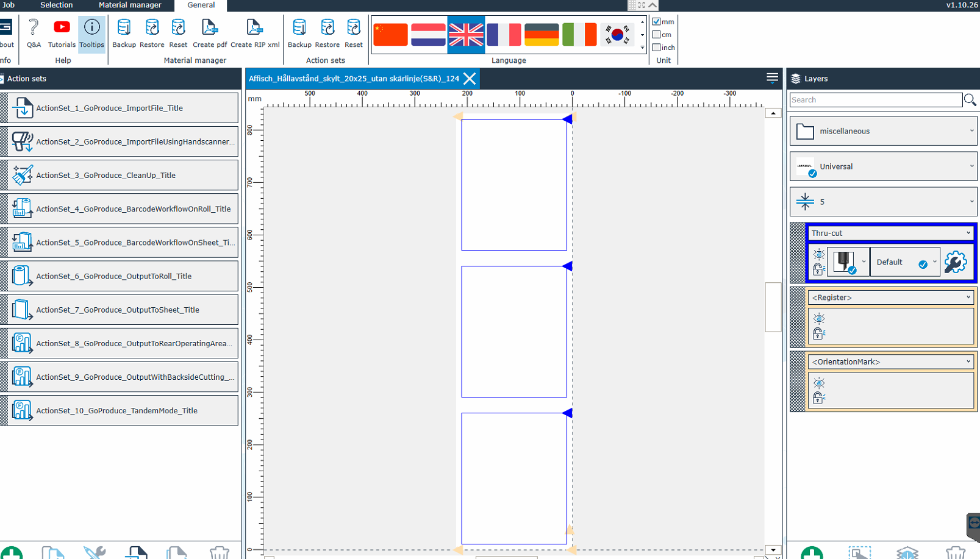Open Thru-cut layer wrench settings

(x=955, y=262)
